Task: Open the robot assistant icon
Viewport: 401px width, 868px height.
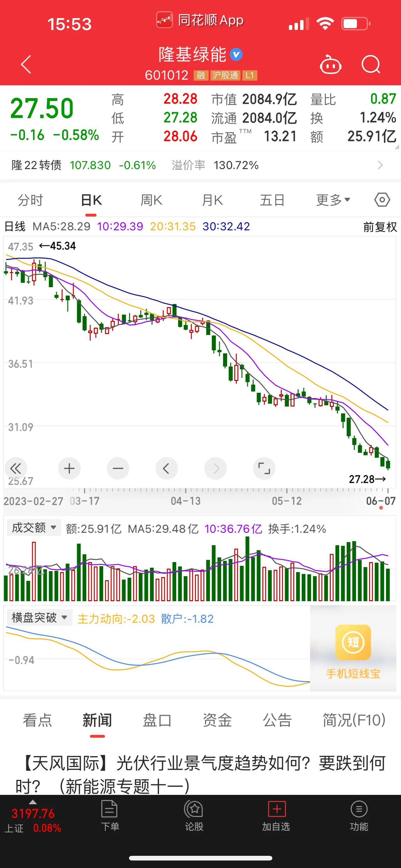Action: 330,64
